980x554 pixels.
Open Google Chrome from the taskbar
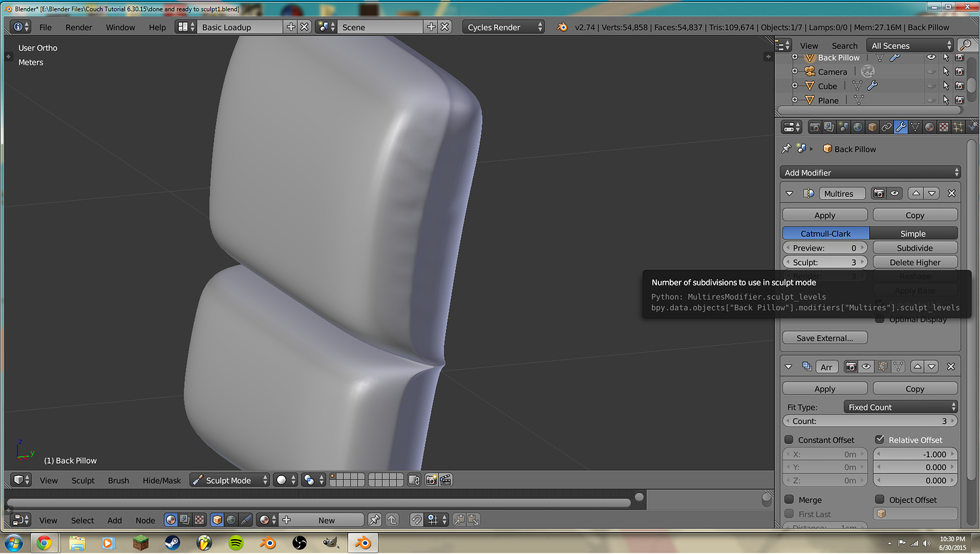[44, 543]
